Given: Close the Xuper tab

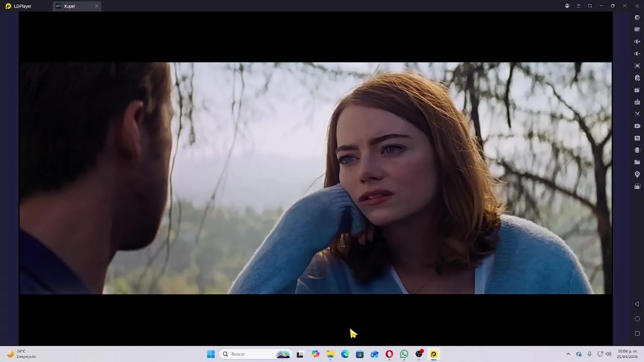Looking at the screenshot, I should [97, 6].
